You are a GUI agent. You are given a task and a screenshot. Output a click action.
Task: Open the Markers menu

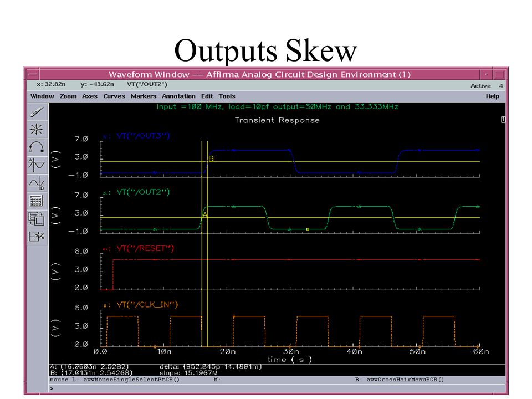144,96
